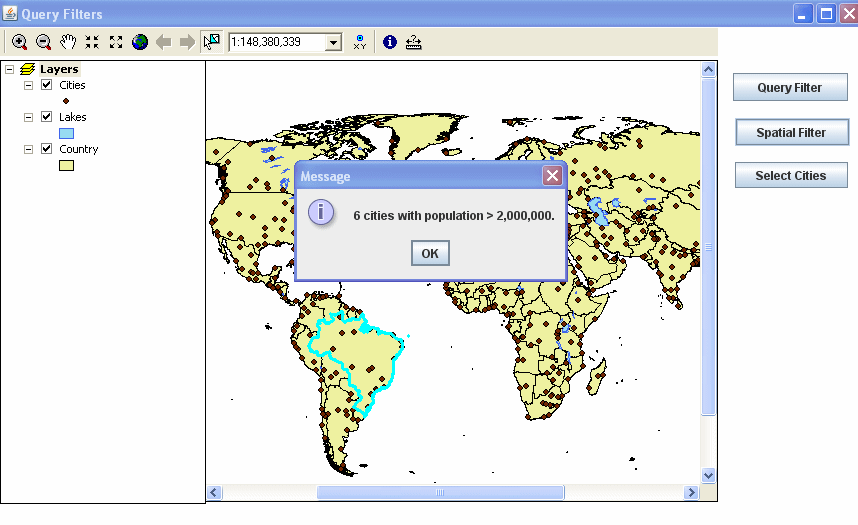Open the Go To XY tool

[360, 42]
